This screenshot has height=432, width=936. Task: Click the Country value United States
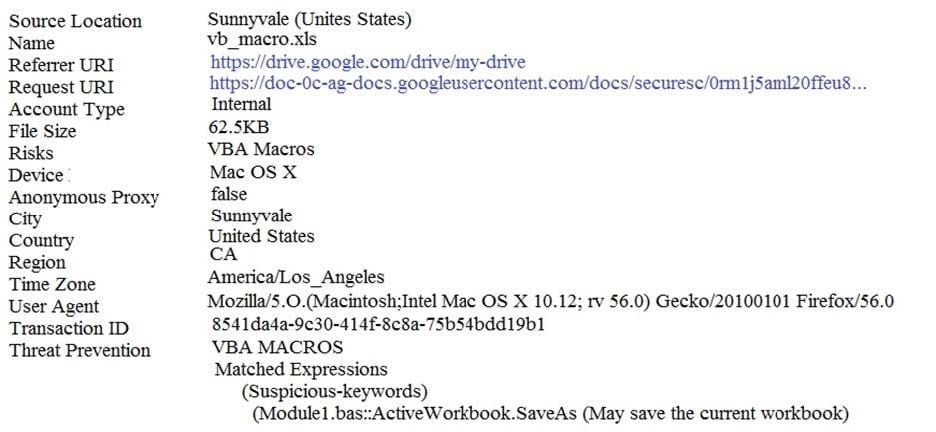pos(261,236)
